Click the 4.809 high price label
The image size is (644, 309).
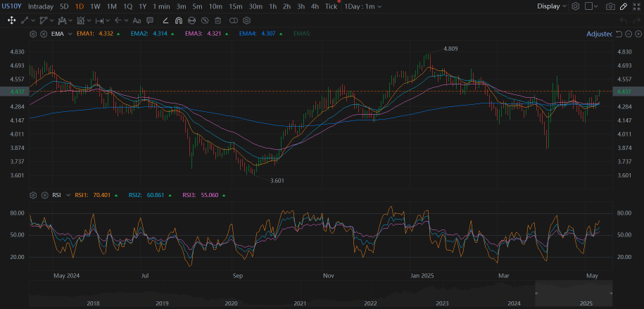point(450,49)
